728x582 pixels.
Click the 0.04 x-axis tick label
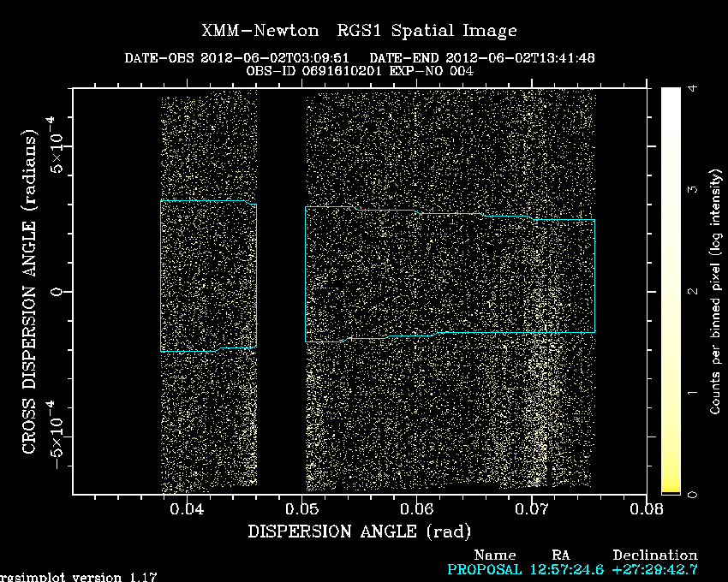pyautogui.click(x=187, y=509)
